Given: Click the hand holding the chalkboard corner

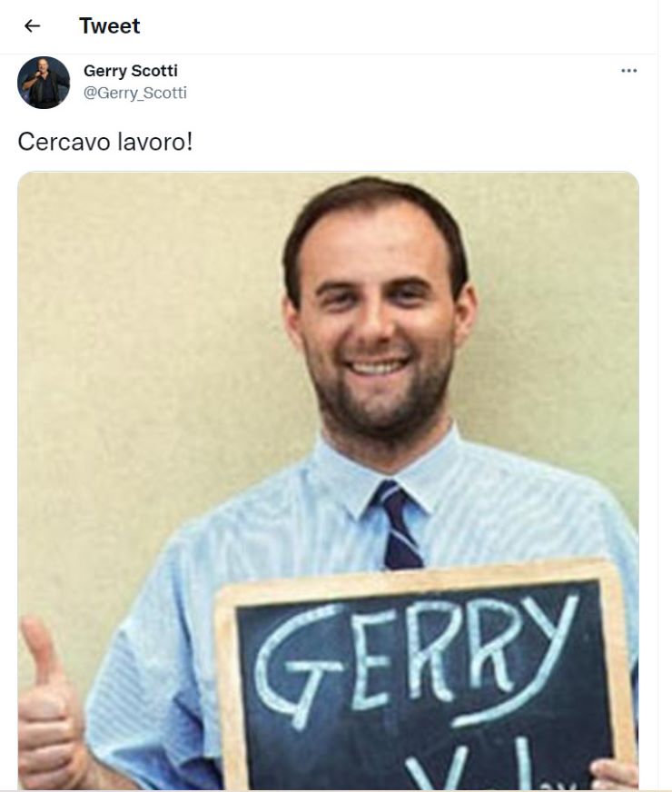Looking at the screenshot, I should point(614,775).
